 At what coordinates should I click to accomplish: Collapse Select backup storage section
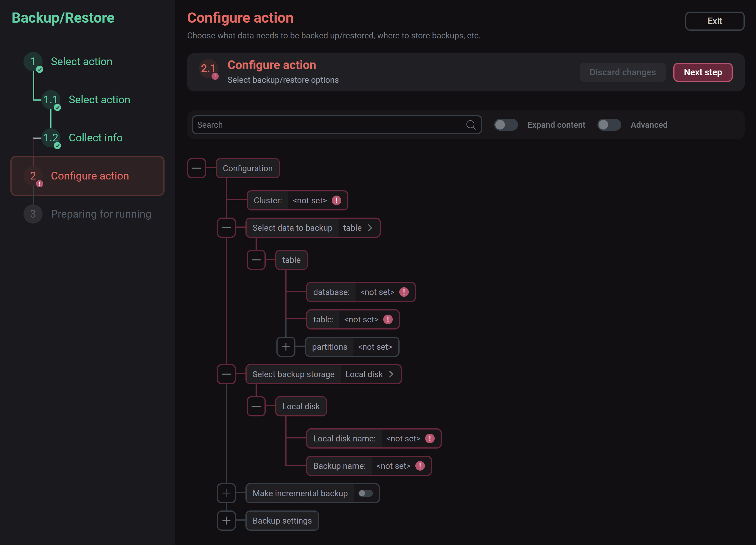pyautogui.click(x=226, y=374)
